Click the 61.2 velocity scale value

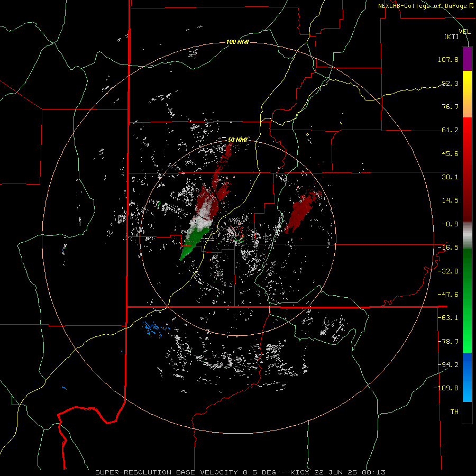pos(450,130)
